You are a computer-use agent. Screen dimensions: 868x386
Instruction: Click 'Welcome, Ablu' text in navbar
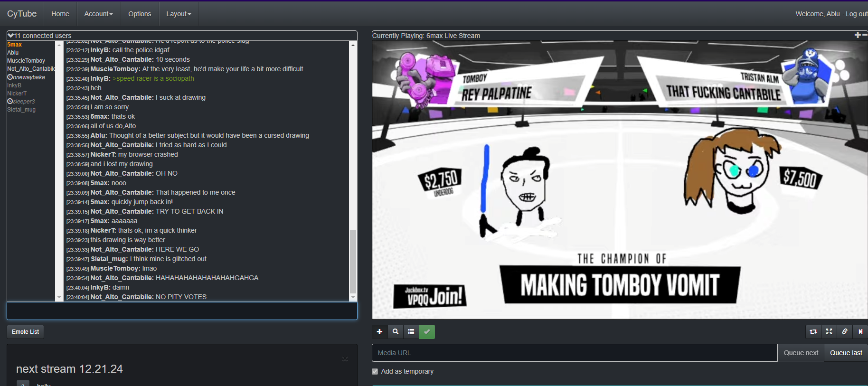click(818, 14)
